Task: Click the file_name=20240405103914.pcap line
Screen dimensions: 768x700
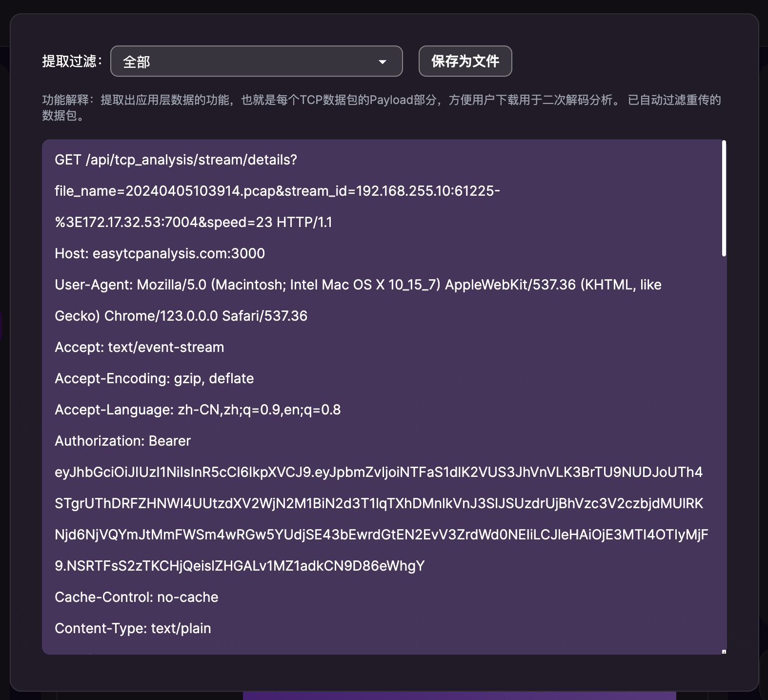Action: [x=277, y=191]
